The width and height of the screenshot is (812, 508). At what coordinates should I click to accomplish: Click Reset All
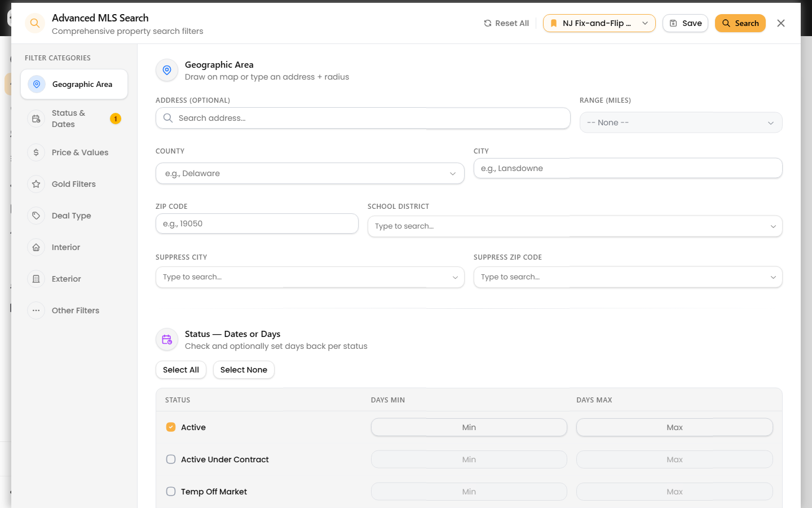tap(506, 23)
